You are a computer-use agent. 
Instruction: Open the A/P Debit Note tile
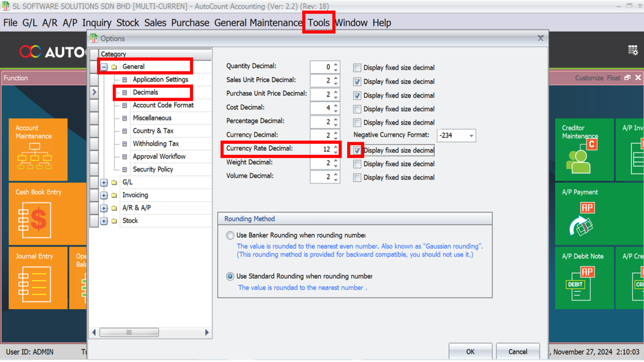click(x=584, y=278)
